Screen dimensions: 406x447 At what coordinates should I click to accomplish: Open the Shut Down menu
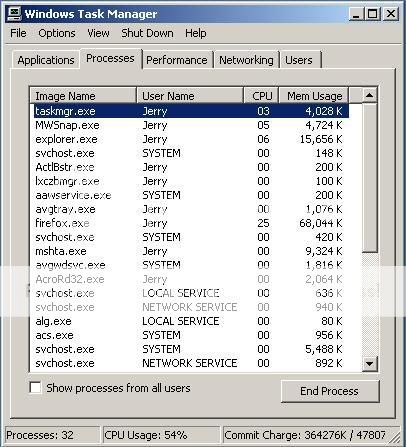(x=147, y=33)
